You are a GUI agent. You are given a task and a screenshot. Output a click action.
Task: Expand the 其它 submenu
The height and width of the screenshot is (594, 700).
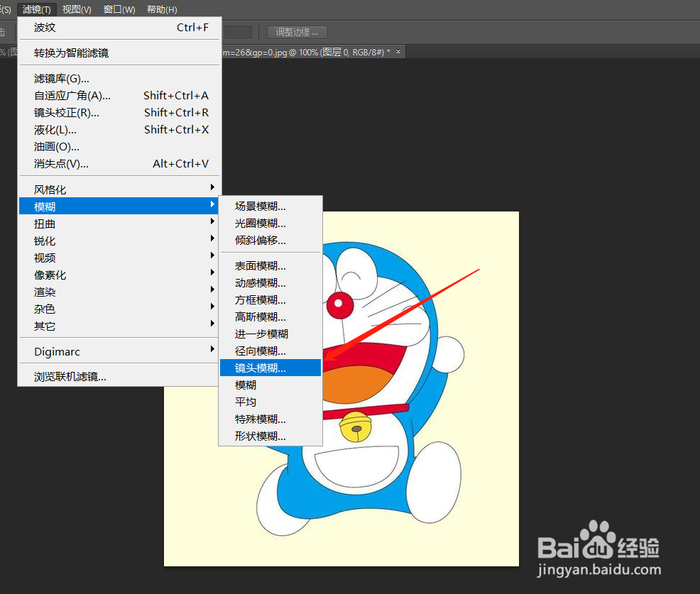pyautogui.click(x=119, y=326)
